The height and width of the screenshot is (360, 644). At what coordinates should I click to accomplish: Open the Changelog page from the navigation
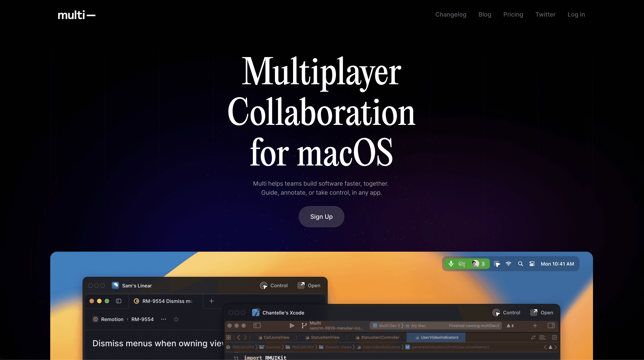tap(451, 14)
